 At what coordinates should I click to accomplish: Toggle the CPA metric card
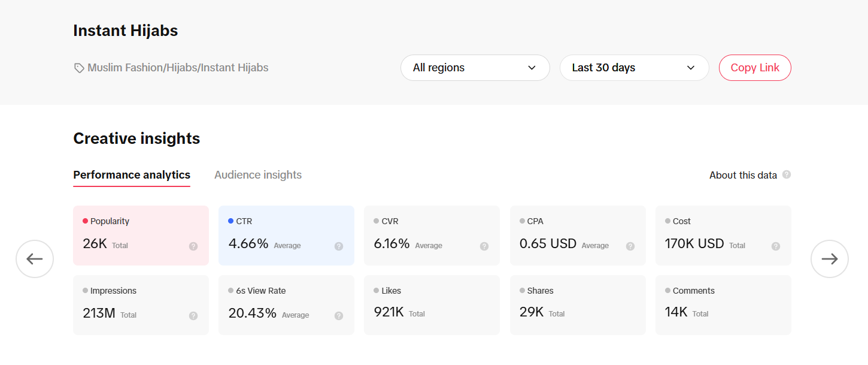[x=578, y=236]
